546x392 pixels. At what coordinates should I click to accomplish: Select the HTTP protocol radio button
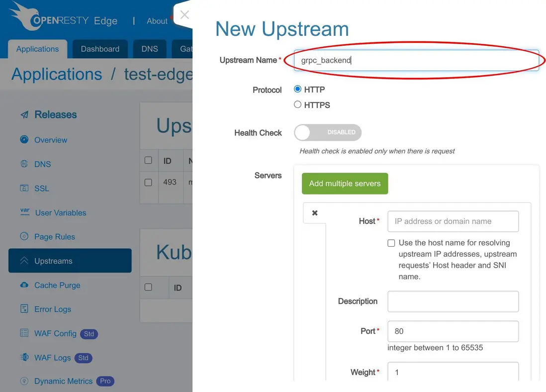click(x=297, y=89)
